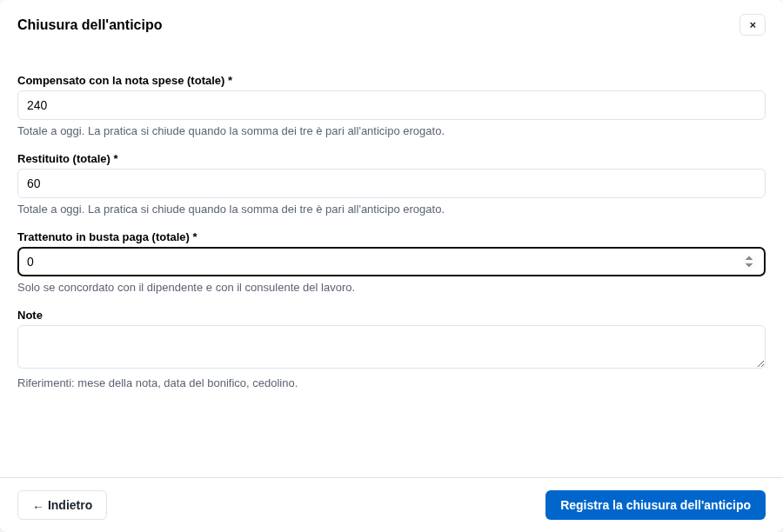Screen dimensions: 783x532
Task: Click the Trattenuto in busta paga field
Action: 391,262
